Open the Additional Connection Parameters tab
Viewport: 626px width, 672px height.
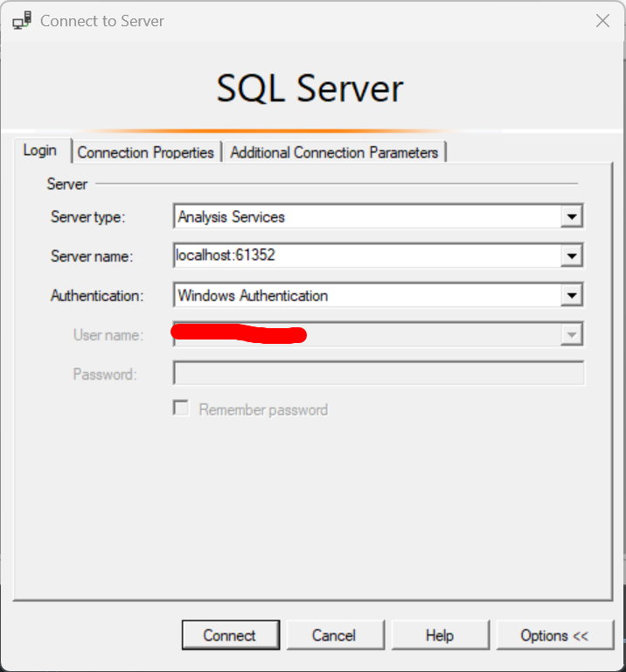point(334,152)
